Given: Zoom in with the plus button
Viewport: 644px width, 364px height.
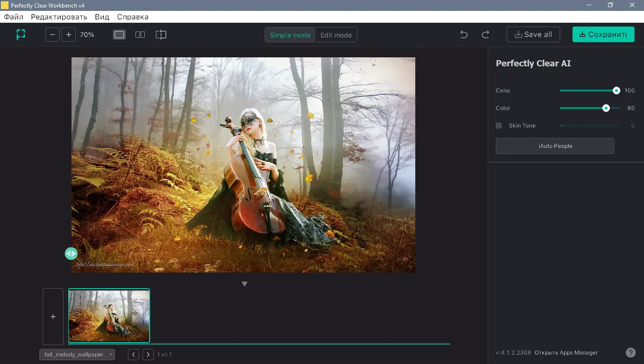Looking at the screenshot, I should click(x=69, y=35).
